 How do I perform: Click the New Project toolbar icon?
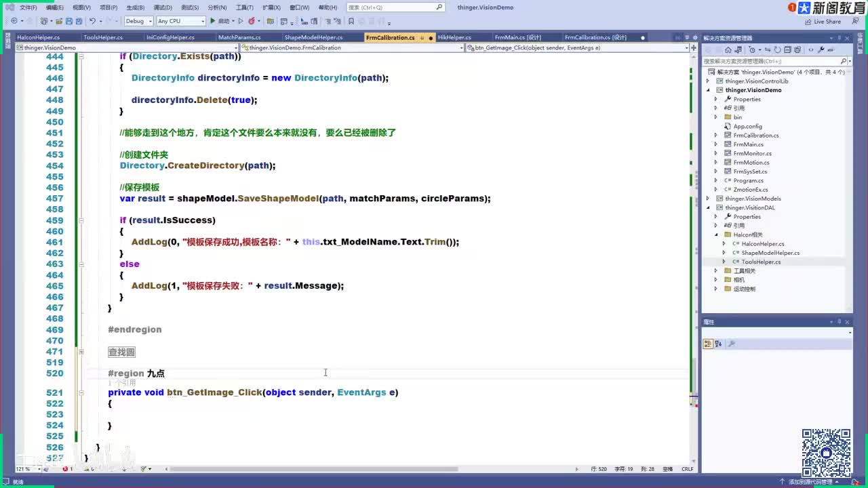45,21
